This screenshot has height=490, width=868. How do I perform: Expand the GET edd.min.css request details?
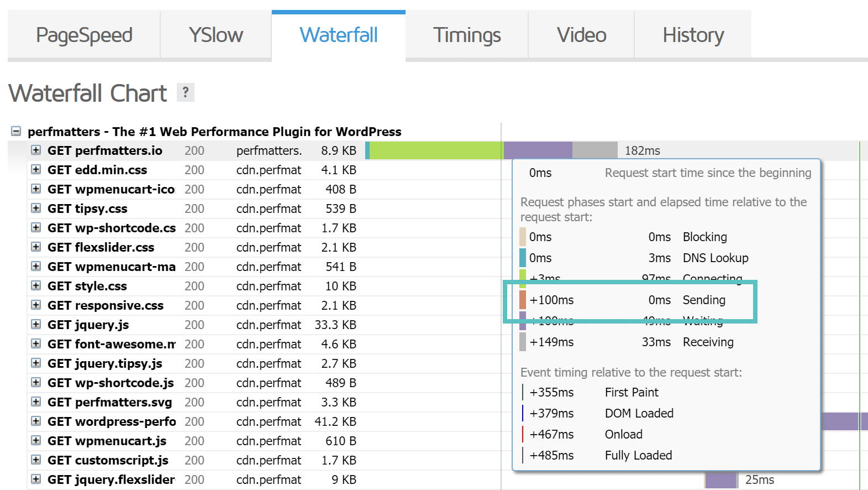36,170
